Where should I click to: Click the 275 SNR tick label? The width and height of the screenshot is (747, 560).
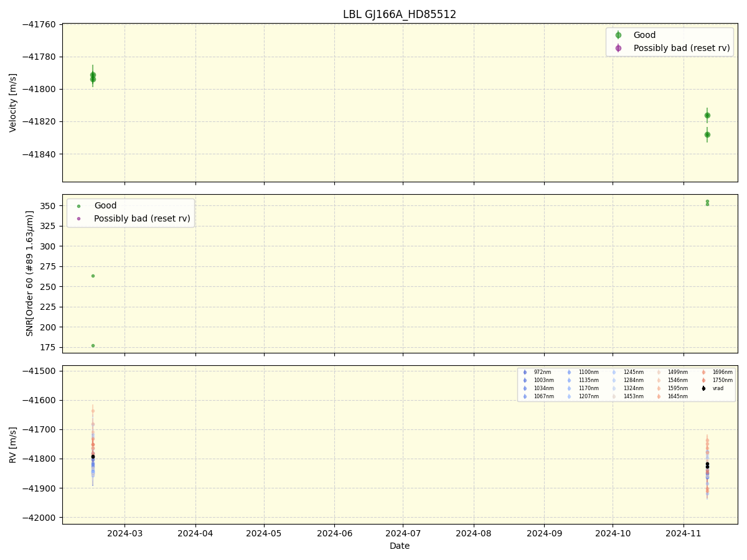tap(49, 266)
